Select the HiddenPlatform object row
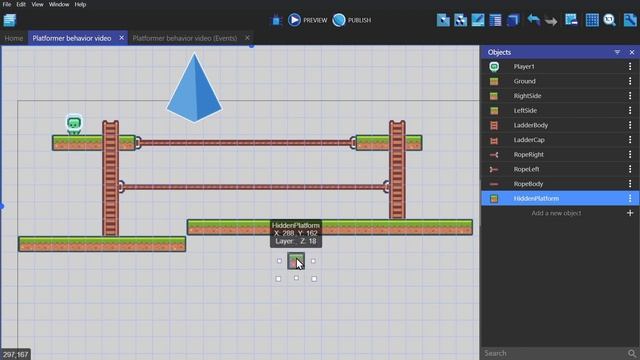Viewport: 640px width, 360px height. pos(560,198)
